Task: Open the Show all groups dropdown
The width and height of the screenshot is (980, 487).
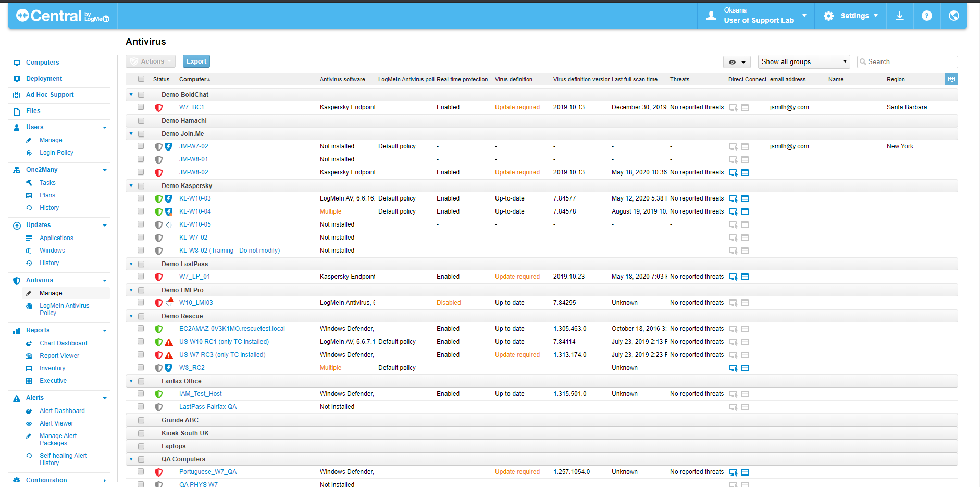Action: (x=804, y=61)
